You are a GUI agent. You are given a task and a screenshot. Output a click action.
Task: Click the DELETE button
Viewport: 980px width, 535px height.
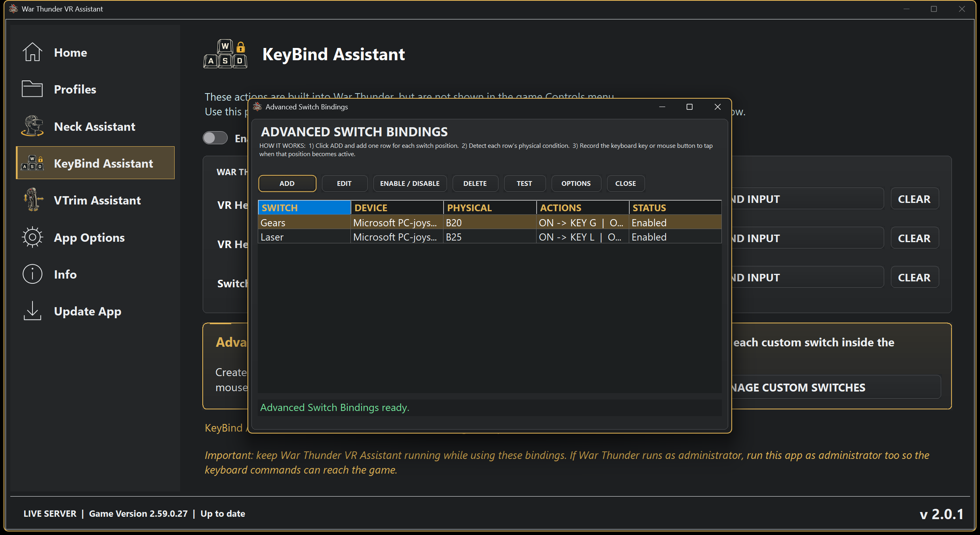[x=475, y=183]
